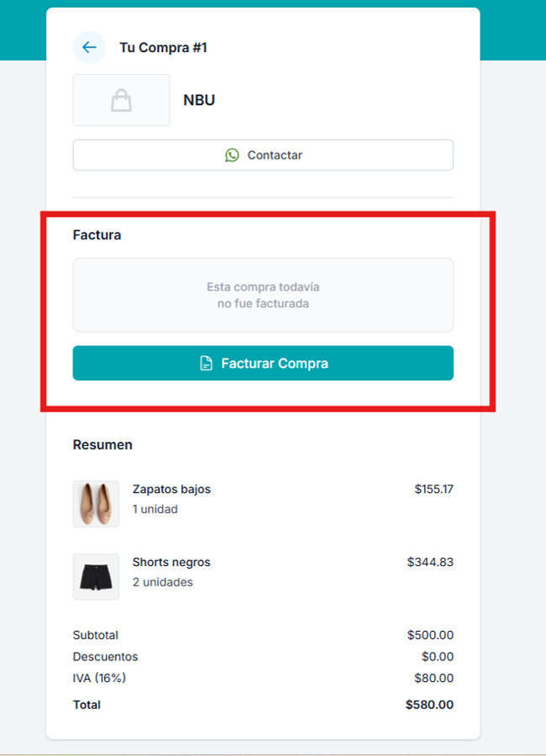
Task: Click the not-yet-invoiced message box
Action: pyautogui.click(x=263, y=295)
